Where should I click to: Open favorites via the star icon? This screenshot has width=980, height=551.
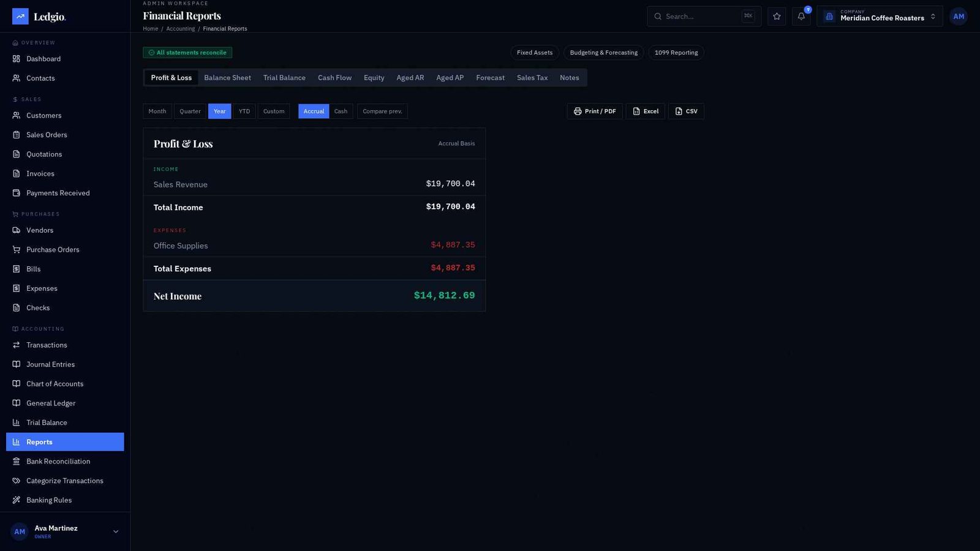click(x=777, y=17)
